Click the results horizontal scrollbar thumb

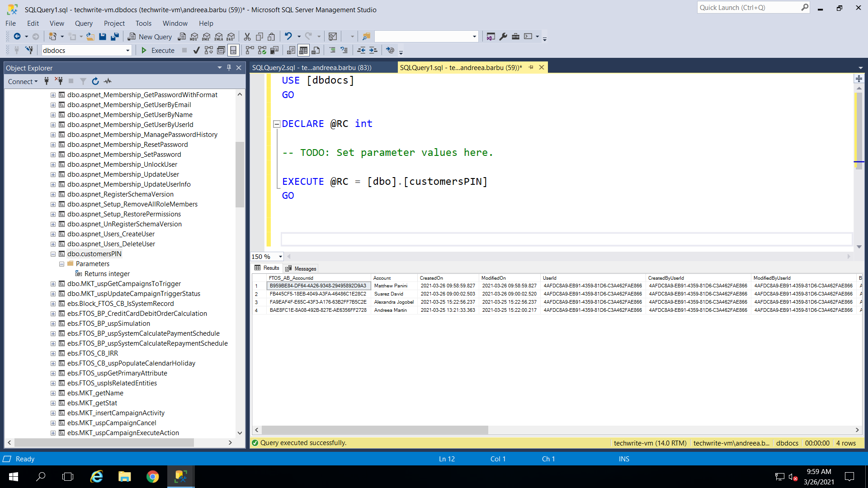pyautogui.click(x=374, y=430)
